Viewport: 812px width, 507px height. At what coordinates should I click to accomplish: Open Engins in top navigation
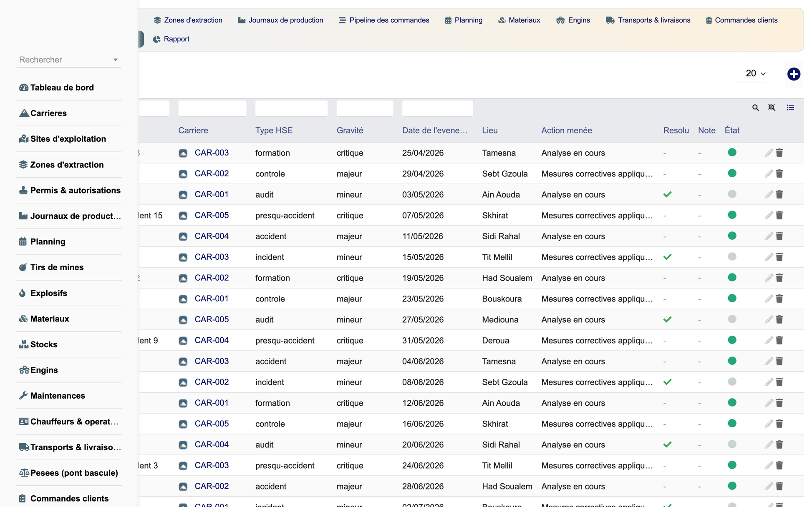coord(573,20)
